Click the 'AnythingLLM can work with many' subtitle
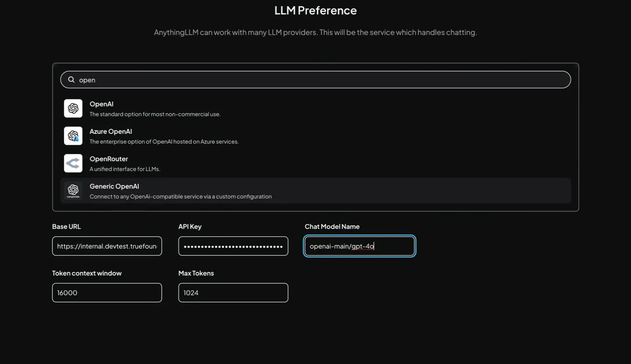 pos(316,32)
